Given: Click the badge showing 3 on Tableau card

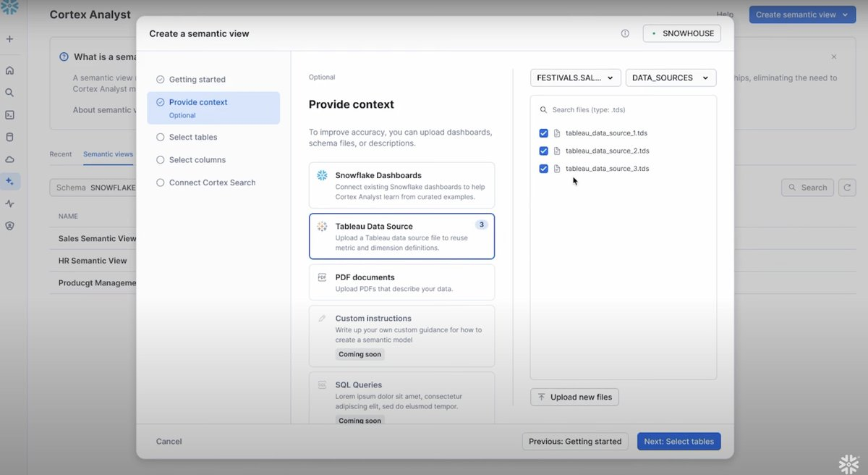Looking at the screenshot, I should [482, 224].
